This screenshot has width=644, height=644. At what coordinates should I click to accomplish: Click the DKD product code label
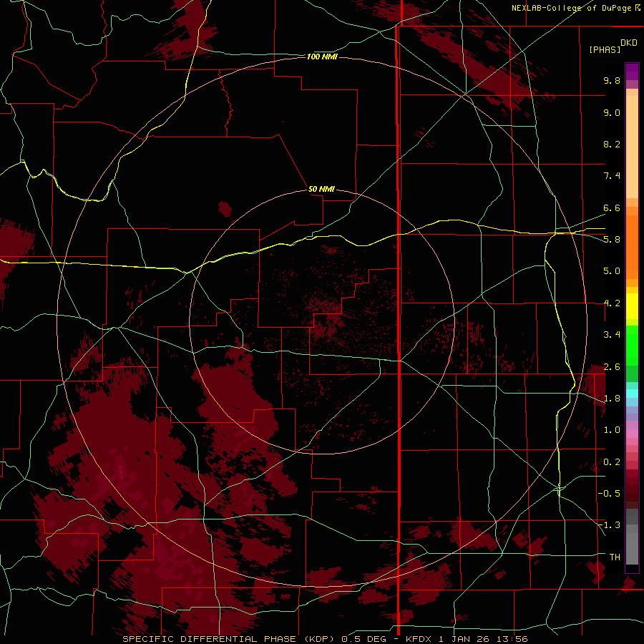(x=628, y=43)
